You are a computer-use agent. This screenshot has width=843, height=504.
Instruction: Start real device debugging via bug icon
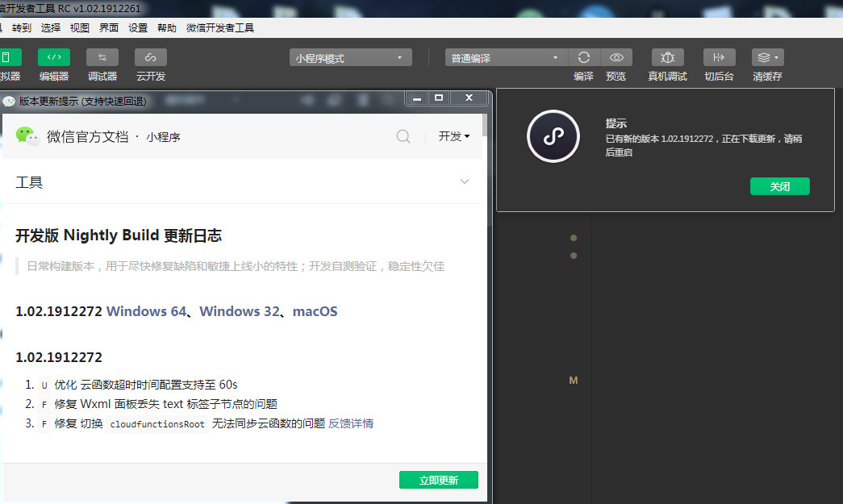click(667, 57)
